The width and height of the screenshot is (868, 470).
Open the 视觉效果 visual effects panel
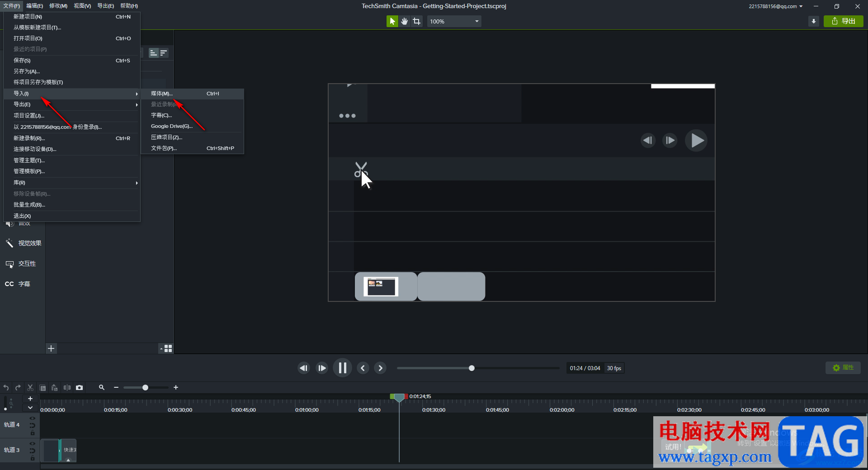(x=24, y=243)
